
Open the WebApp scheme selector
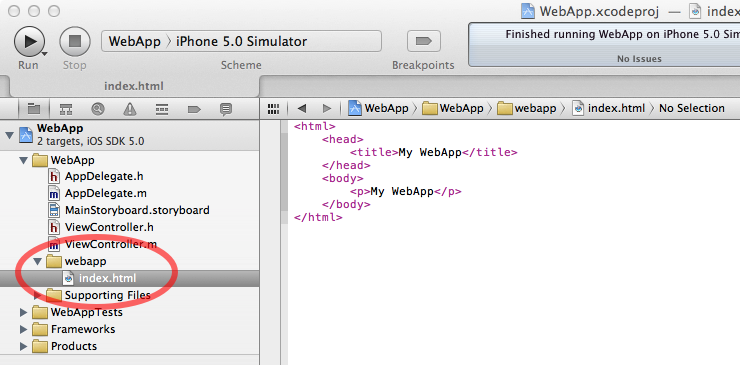(135, 42)
